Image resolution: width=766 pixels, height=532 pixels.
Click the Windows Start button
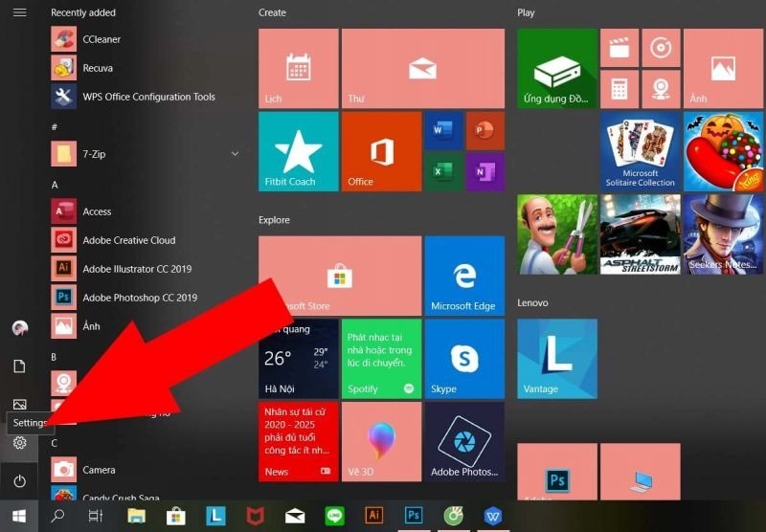[19, 517]
